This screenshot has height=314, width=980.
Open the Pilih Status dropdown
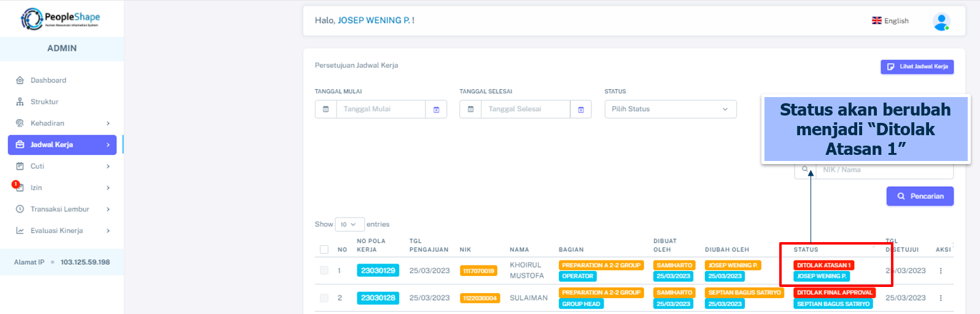click(670, 109)
